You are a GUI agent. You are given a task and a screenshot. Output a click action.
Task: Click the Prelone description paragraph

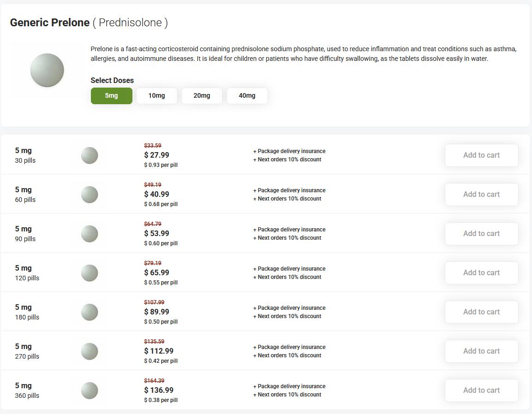303,53
